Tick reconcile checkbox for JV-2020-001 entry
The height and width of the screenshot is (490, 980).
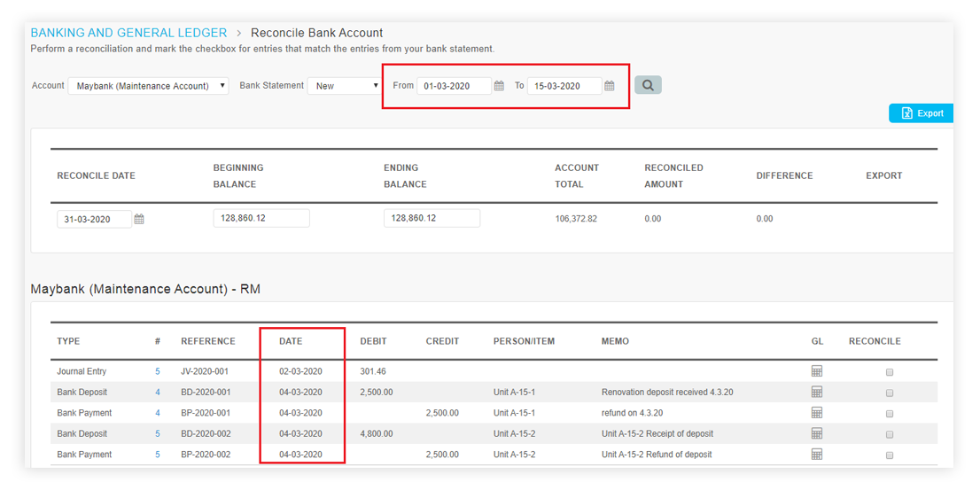(890, 372)
